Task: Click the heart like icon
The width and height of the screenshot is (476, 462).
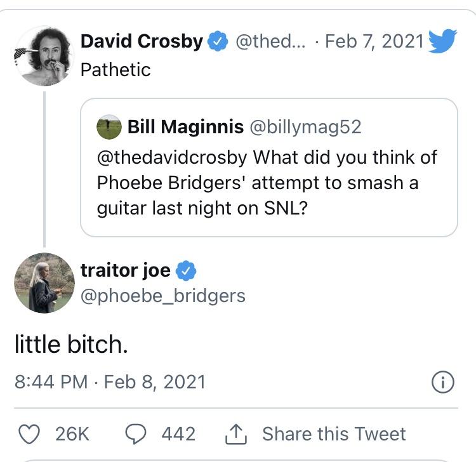Action: pyautogui.click(x=27, y=434)
